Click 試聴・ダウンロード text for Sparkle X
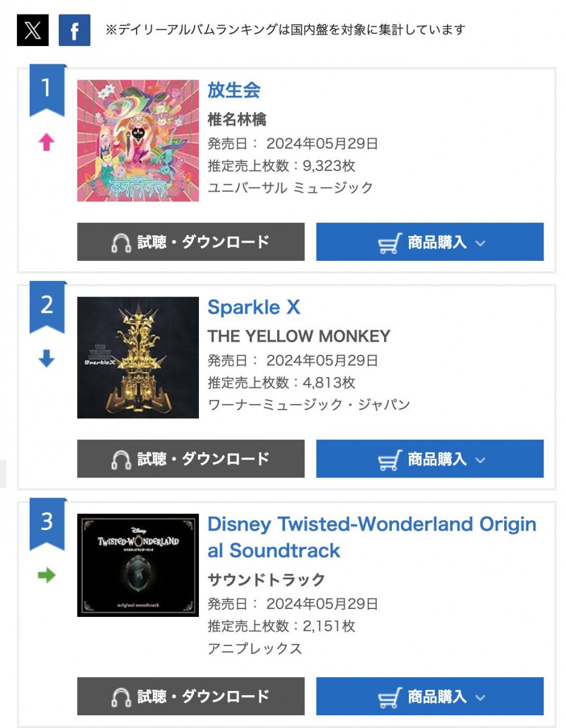The height and width of the screenshot is (728, 566). click(203, 459)
